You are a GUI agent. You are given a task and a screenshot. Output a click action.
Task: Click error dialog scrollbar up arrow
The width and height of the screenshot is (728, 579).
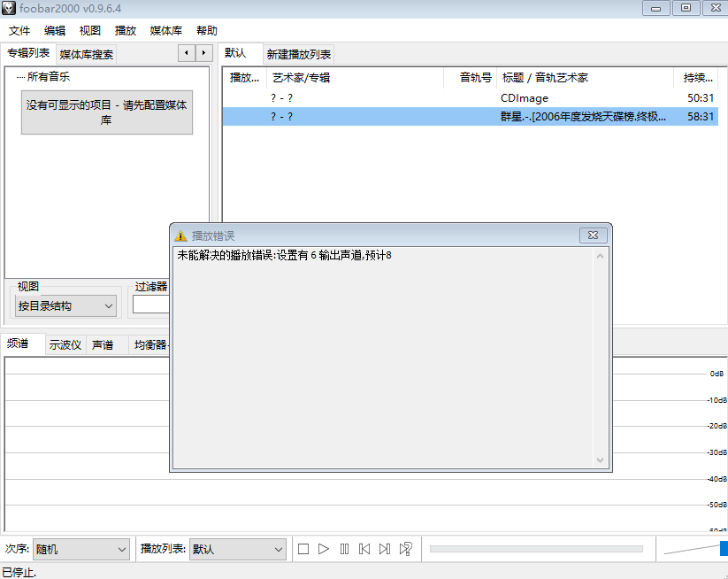(x=600, y=256)
